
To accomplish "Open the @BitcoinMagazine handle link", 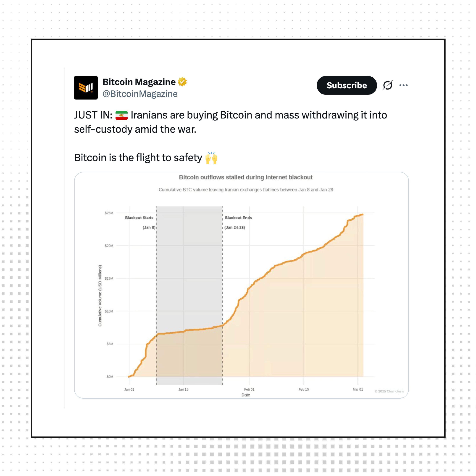I will (x=140, y=94).
